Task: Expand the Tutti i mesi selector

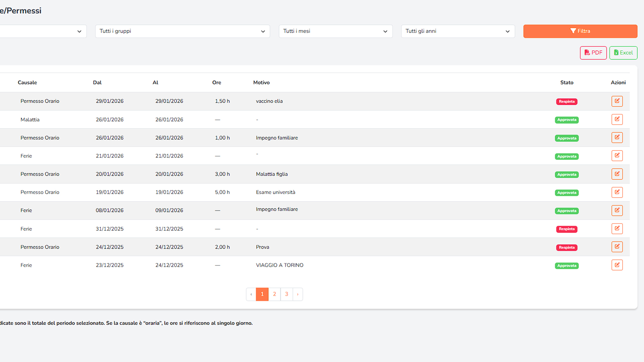Action: (x=335, y=31)
